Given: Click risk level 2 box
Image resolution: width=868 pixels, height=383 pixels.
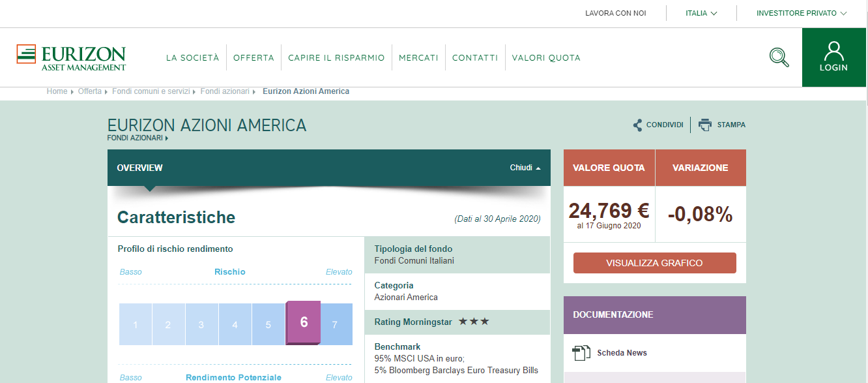Looking at the screenshot, I should [x=168, y=324].
